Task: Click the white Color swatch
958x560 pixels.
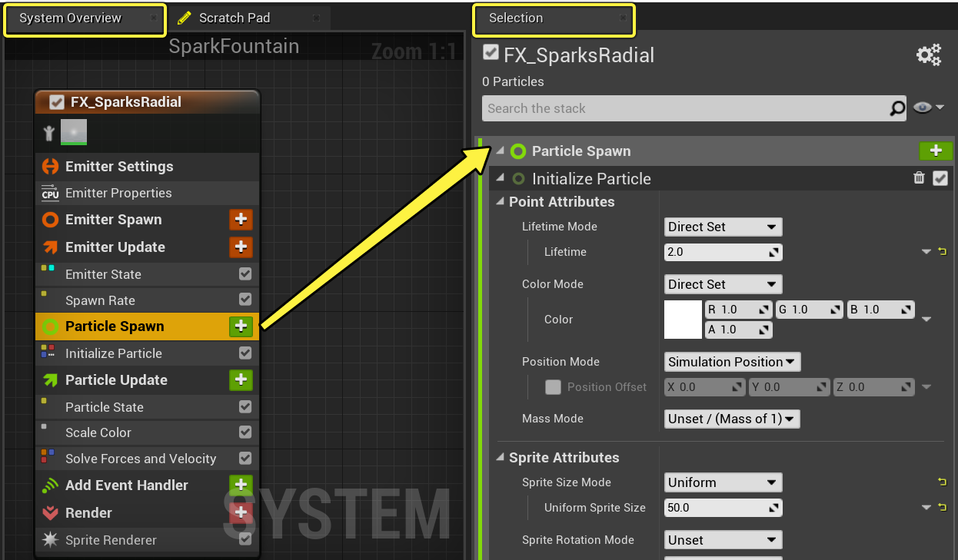Action: click(683, 320)
